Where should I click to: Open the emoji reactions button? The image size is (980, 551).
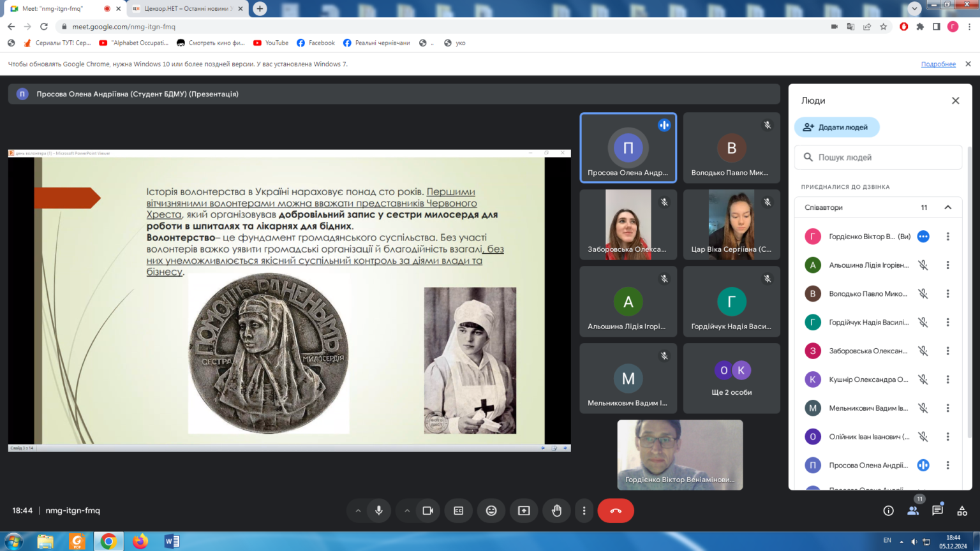pyautogui.click(x=491, y=511)
